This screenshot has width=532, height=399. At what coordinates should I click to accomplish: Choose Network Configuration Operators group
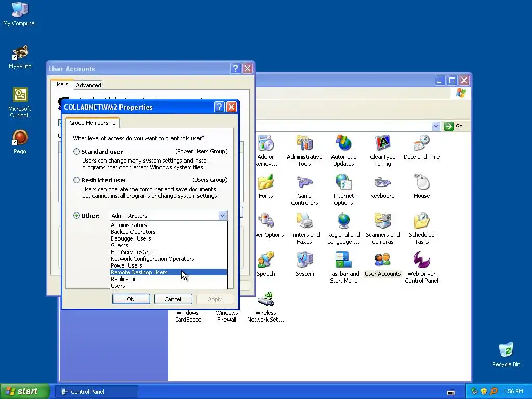pyautogui.click(x=169, y=259)
